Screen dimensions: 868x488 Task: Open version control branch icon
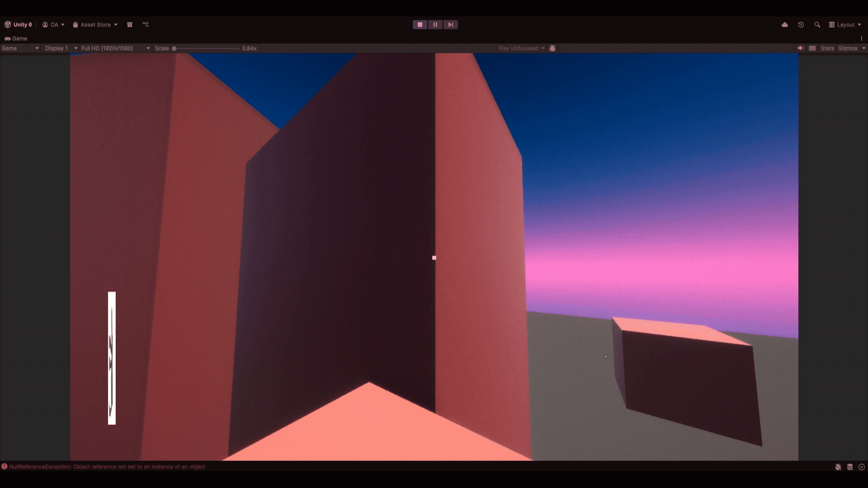pyautogui.click(x=146, y=25)
